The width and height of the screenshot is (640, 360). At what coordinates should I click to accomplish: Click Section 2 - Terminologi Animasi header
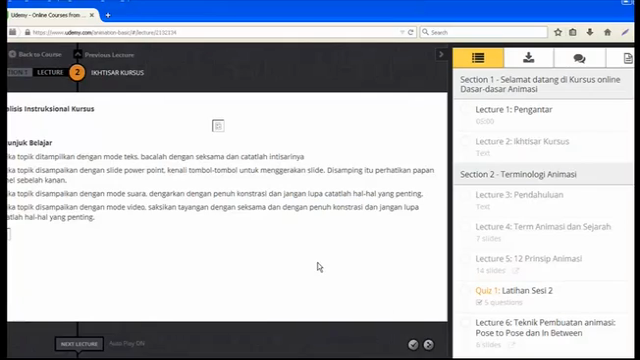543,174
